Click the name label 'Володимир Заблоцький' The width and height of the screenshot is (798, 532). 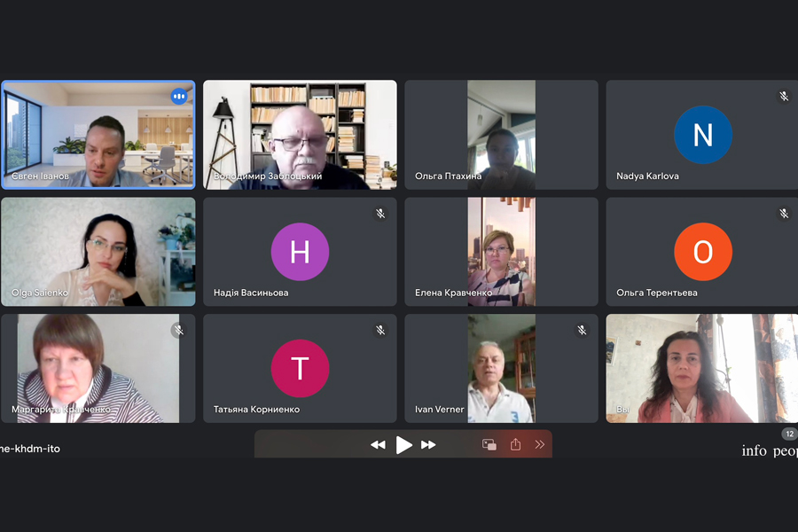(x=268, y=176)
